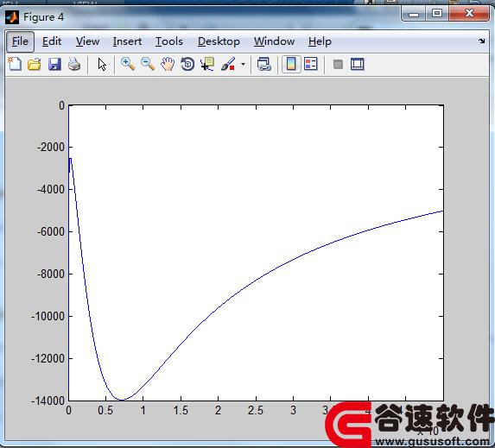Close the Figure 4 window
This screenshot has width=495, height=448.
[x=469, y=13]
